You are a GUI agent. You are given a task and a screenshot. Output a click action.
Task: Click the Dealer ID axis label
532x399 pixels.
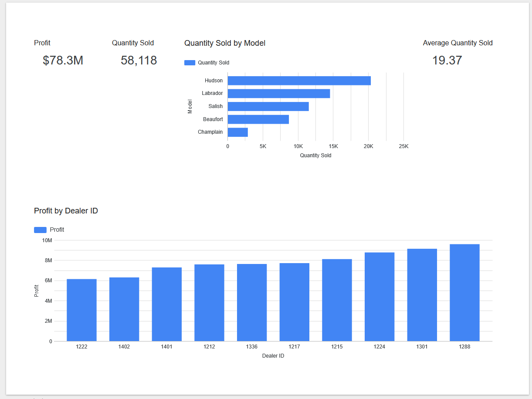273,355
